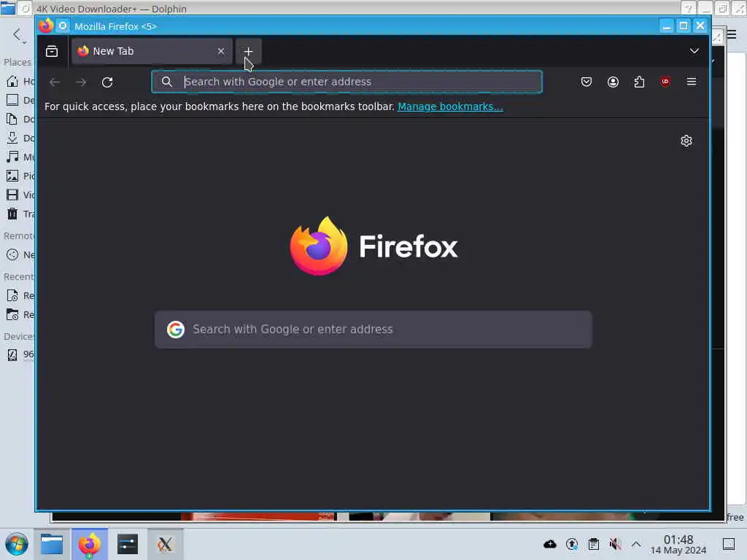Open Trash in Dolphin sidebar

(19, 214)
